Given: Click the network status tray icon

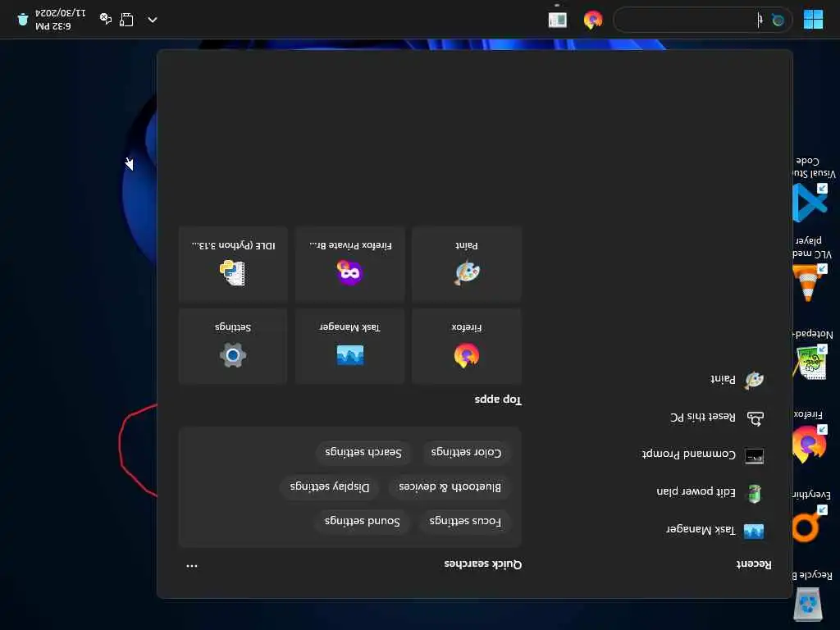Looking at the screenshot, I should [106, 20].
